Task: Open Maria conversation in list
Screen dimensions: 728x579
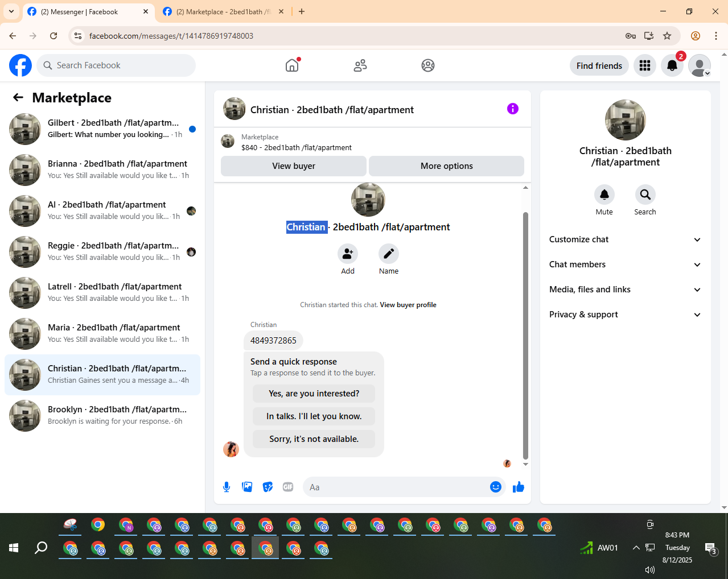Action: [102, 334]
